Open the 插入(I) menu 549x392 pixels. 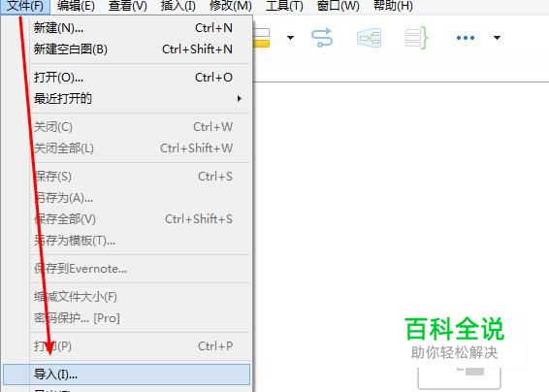coord(178,6)
